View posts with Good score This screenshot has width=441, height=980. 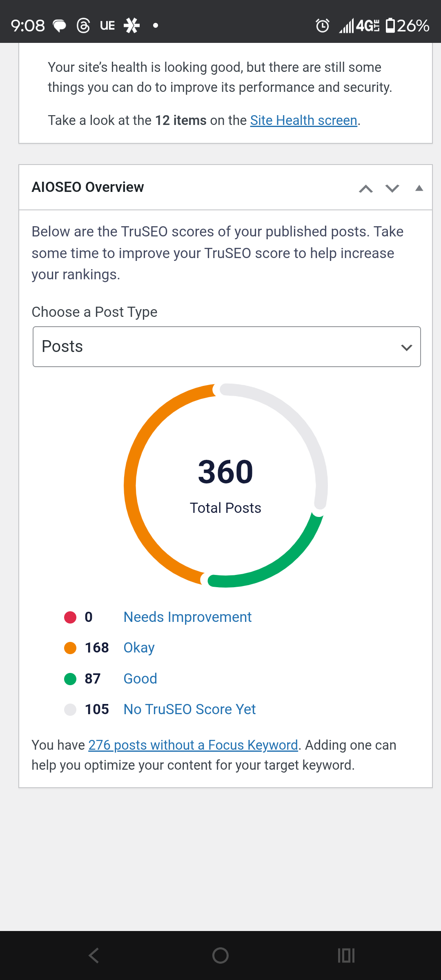(140, 679)
